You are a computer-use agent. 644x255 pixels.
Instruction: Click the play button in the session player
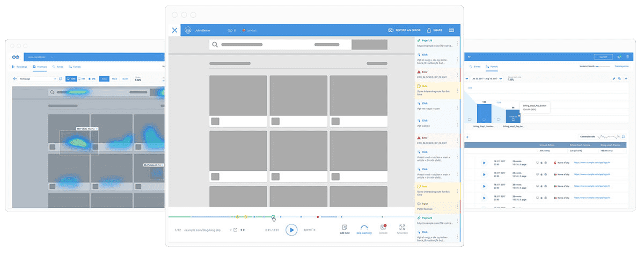pos(291,230)
